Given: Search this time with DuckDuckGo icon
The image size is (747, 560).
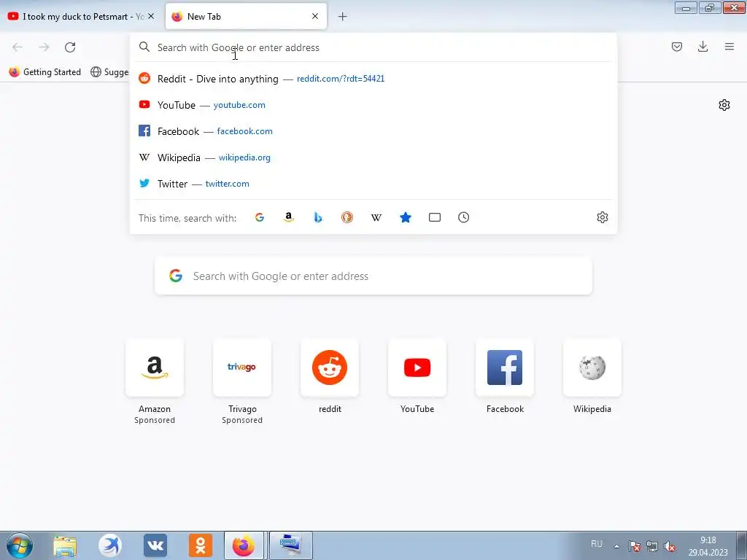Looking at the screenshot, I should pyautogui.click(x=347, y=217).
